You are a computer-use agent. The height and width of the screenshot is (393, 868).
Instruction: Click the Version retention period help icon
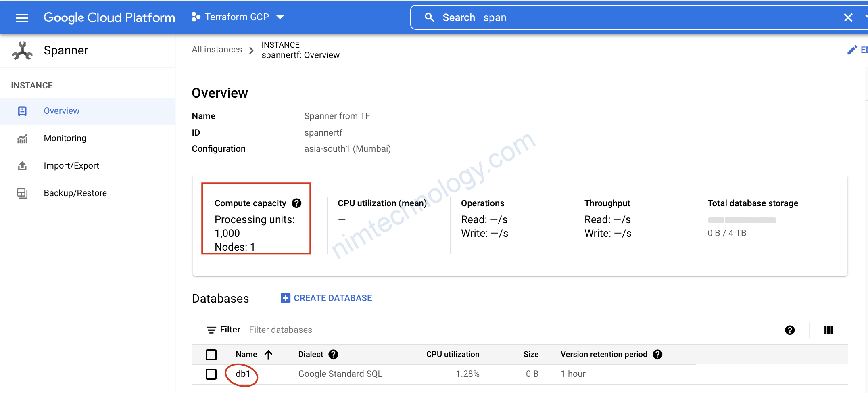click(x=657, y=354)
